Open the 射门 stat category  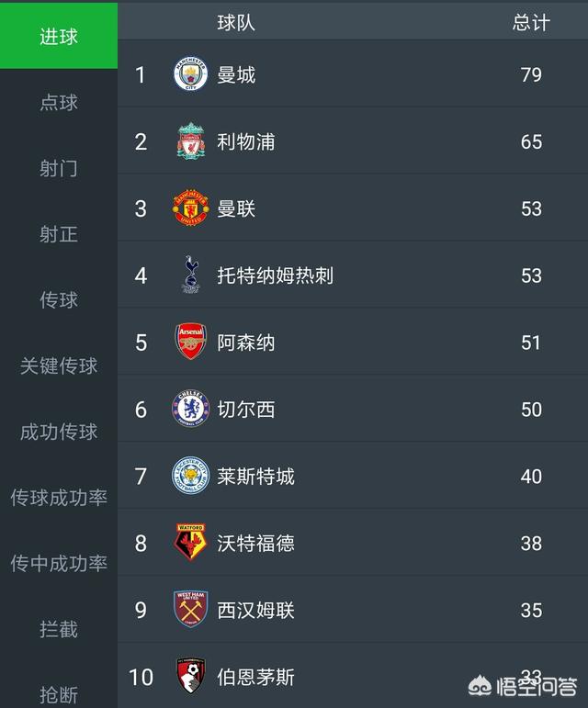tap(59, 168)
